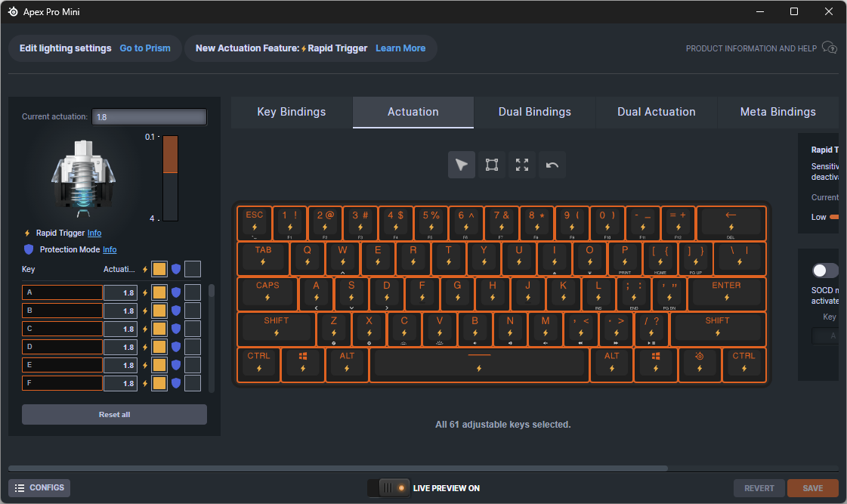The height and width of the screenshot is (504, 847).
Task: Toggle Rapid Trigger checkbox for key E row
Action: [159, 365]
